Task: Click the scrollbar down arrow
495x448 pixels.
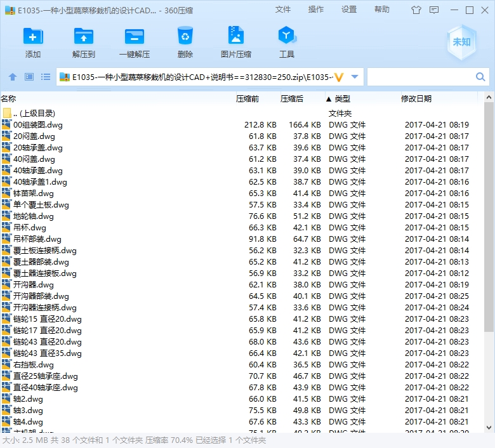Action: pos(489,428)
